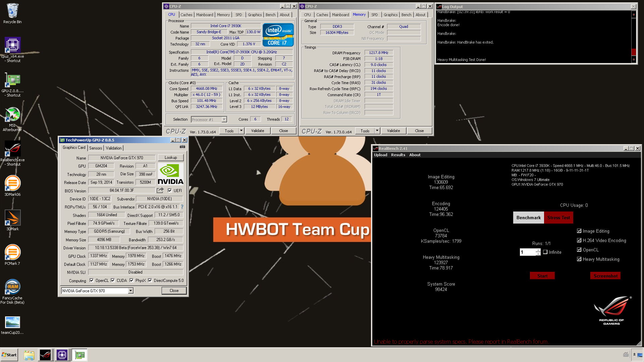Toggle PhysX checkbox in GPU-Z
This screenshot has height=362, width=644.
131,281
